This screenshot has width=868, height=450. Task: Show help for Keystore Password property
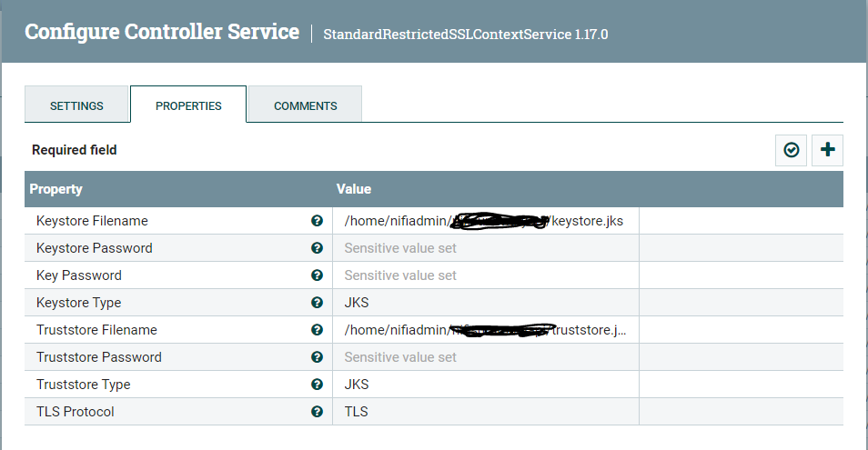(x=317, y=248)
